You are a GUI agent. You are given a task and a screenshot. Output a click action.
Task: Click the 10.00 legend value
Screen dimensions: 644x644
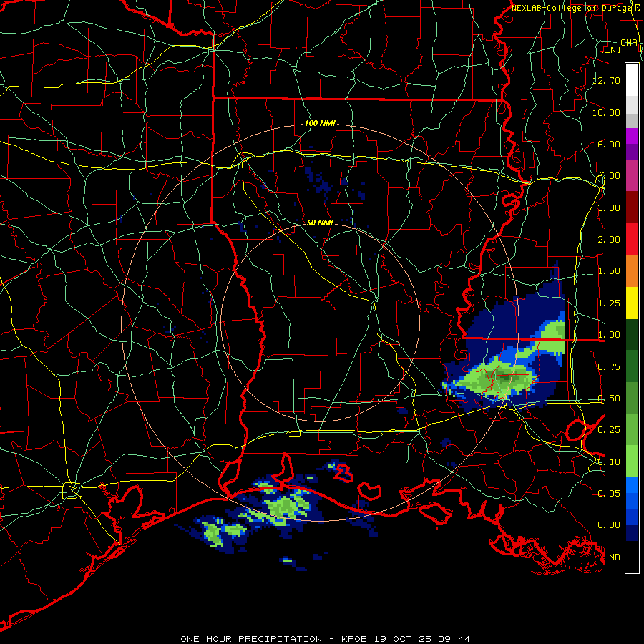(x=607, y=112)
